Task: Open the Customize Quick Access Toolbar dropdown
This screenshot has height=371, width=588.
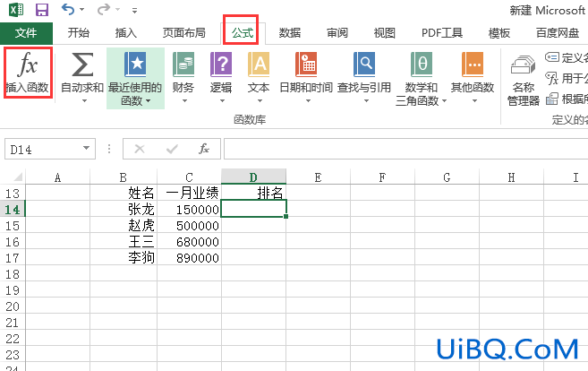Action: click(134, 11)
